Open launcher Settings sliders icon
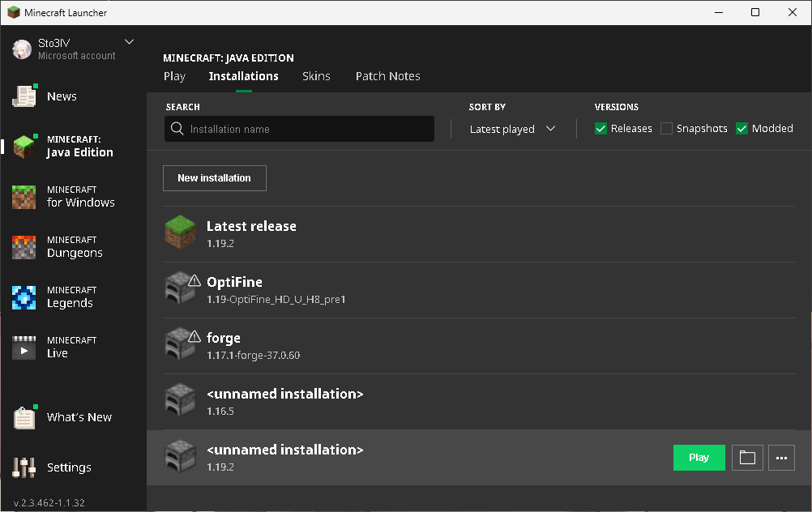The width and height of the screenshot is (812, 512). coord(24,467)
